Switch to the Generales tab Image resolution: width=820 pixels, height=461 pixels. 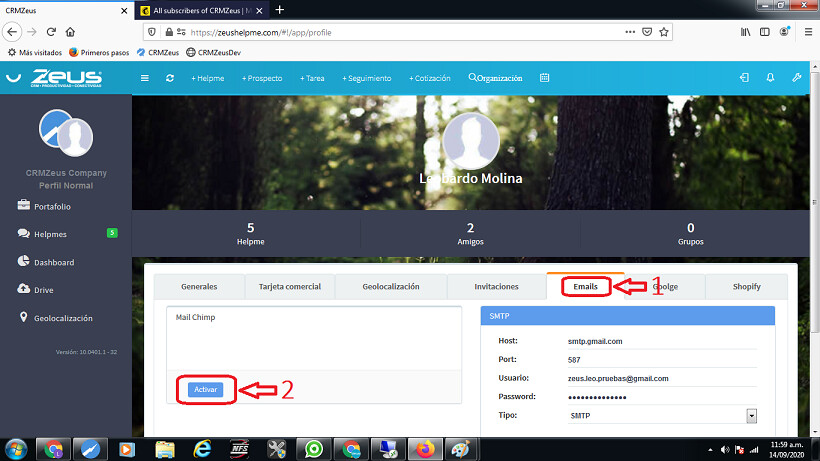[x=199, y=287]
